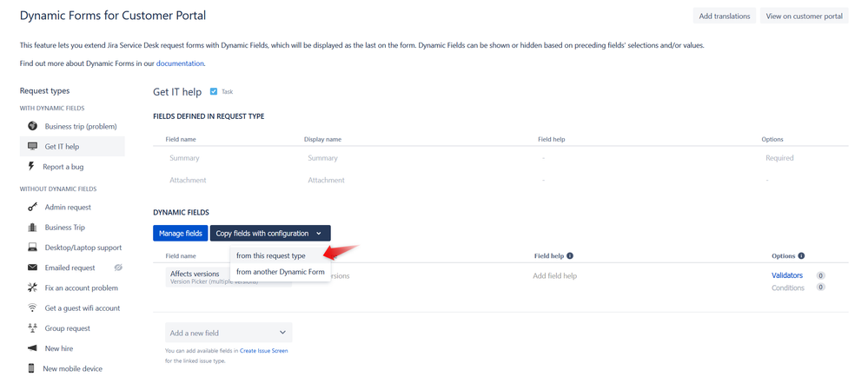The height and width of the screenshot is (377, 868).
Task: Click the Add field help placeholder
Action: (x=554, y=275)
